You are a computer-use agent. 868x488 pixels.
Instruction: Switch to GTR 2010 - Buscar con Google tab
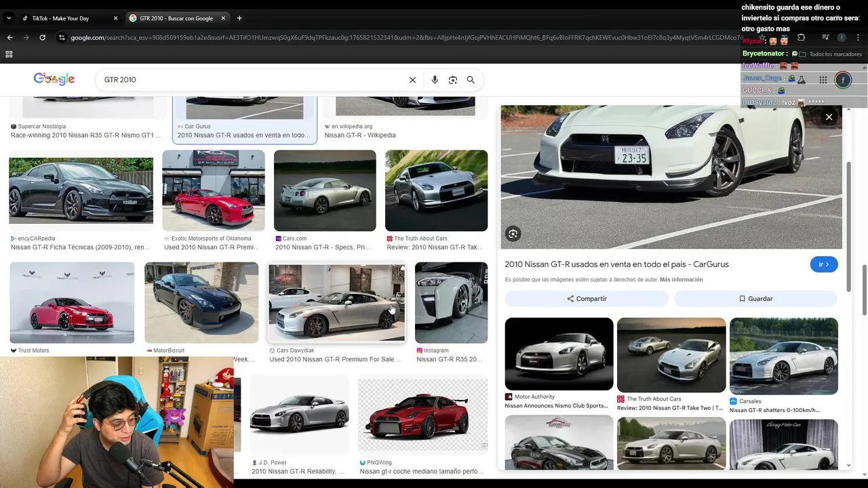176,18
